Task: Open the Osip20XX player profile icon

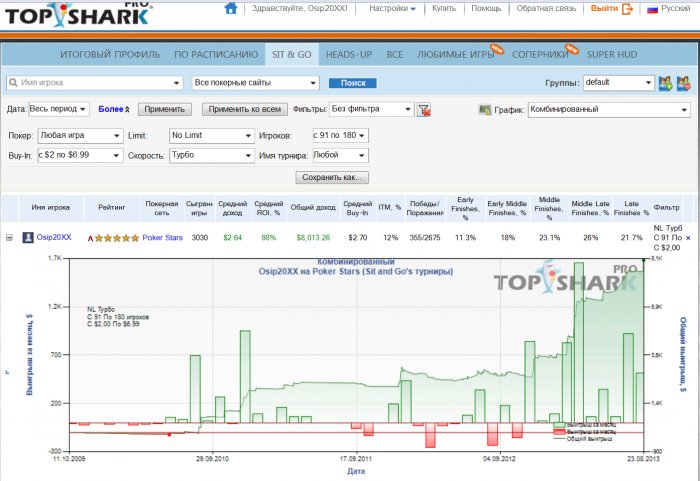Action: (x=28, y=237)
